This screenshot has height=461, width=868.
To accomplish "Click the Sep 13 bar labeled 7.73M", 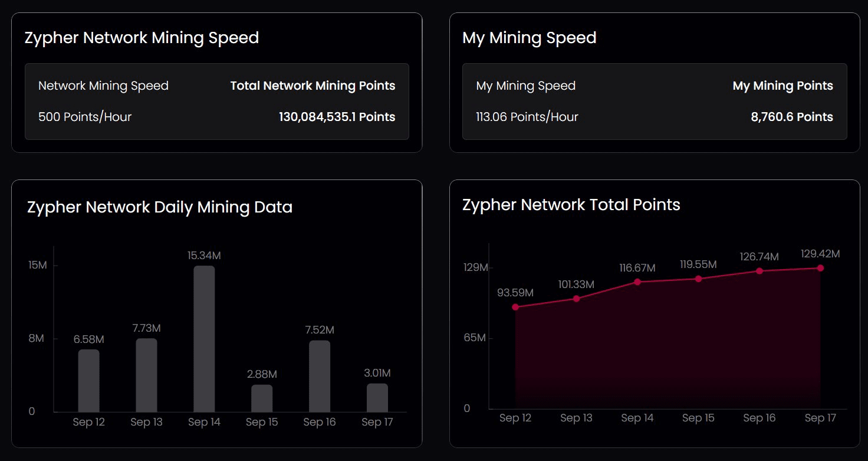I will pyautogui.click(x=146, y=375).
